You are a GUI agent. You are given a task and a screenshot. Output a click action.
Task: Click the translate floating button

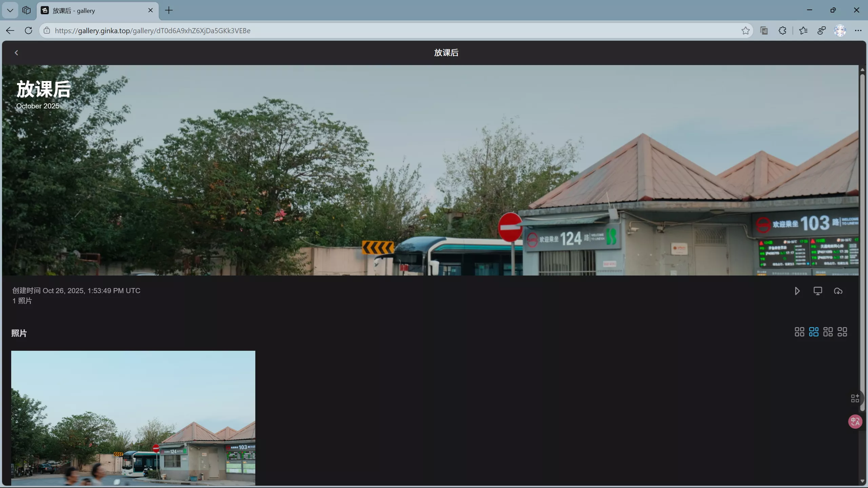855,422
